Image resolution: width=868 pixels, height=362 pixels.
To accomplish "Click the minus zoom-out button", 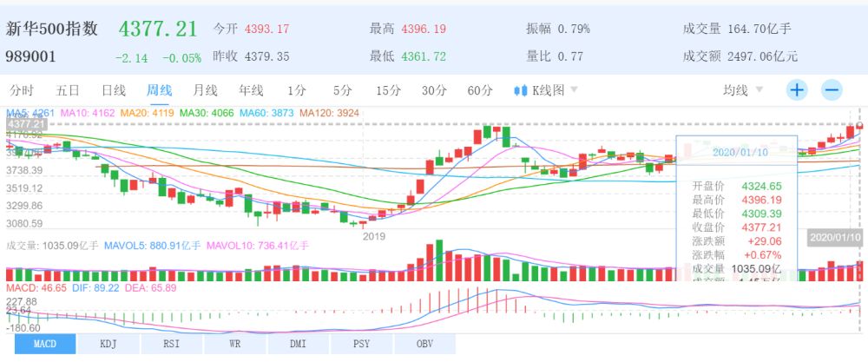I will (x=831, y=89).
